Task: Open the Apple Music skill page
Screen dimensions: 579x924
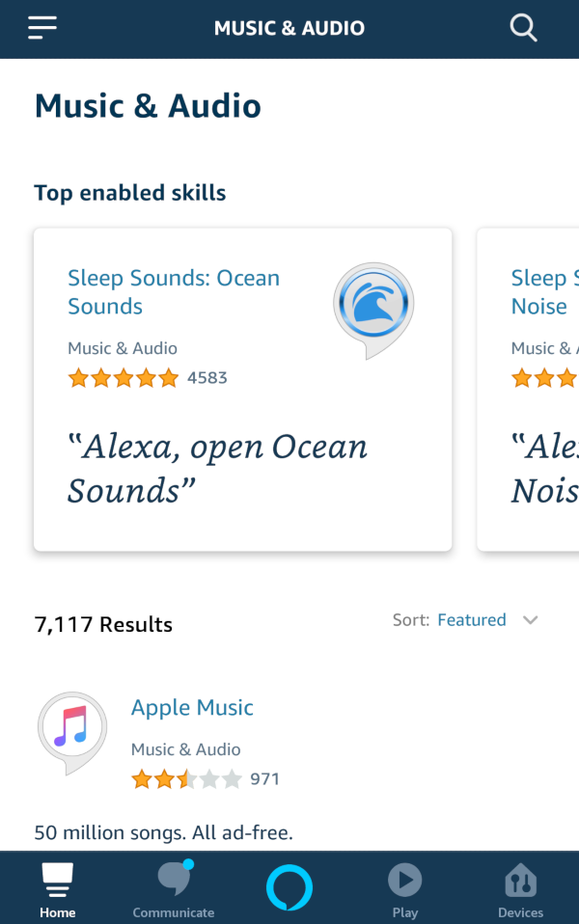Action: (x=192, y=707)
